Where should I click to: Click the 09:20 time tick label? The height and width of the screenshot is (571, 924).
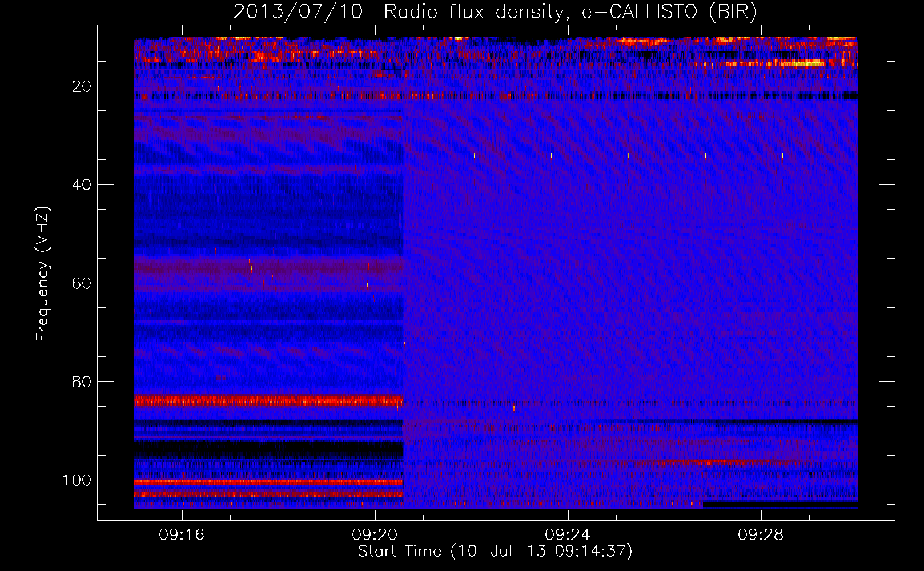(x=375, y=535)
